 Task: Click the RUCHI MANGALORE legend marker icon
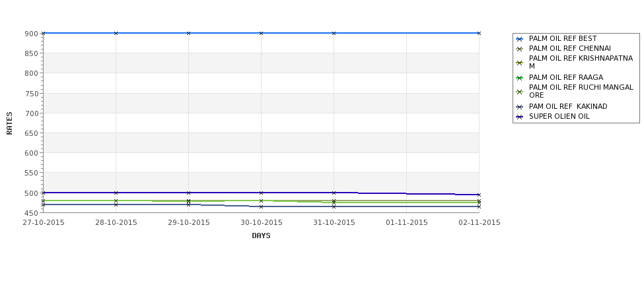pyautogui.click(x=520, y=92)
